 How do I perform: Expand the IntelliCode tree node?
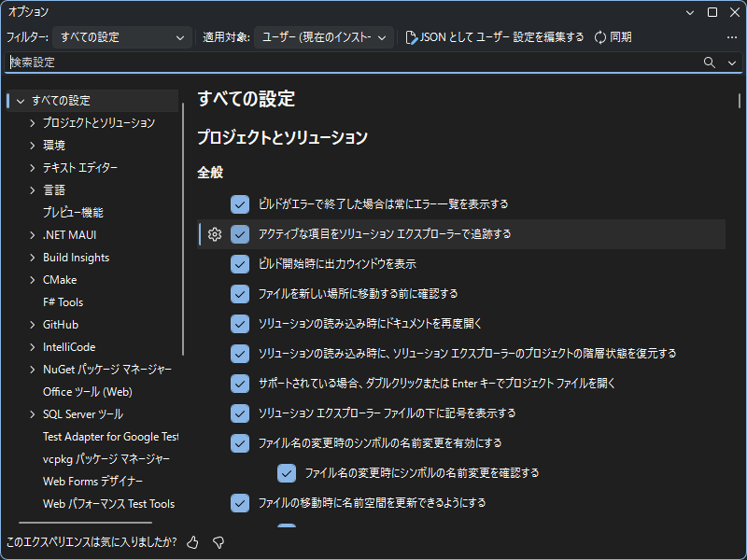tap(33, 347)
